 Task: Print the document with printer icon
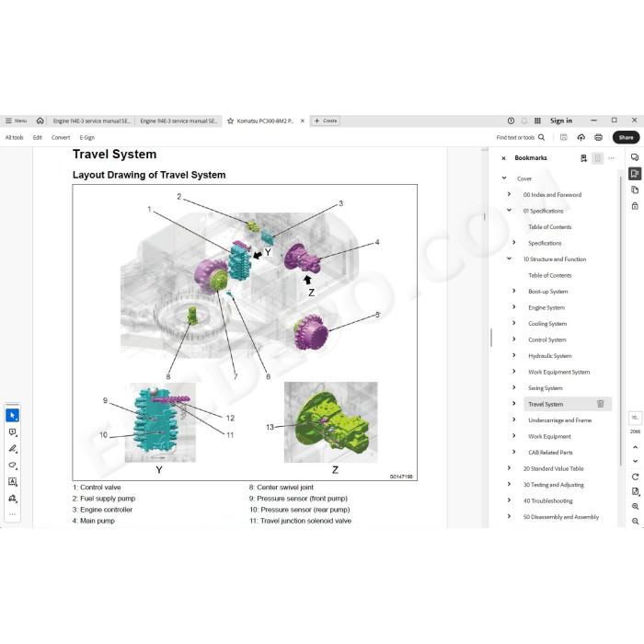[x=598, y=138]
